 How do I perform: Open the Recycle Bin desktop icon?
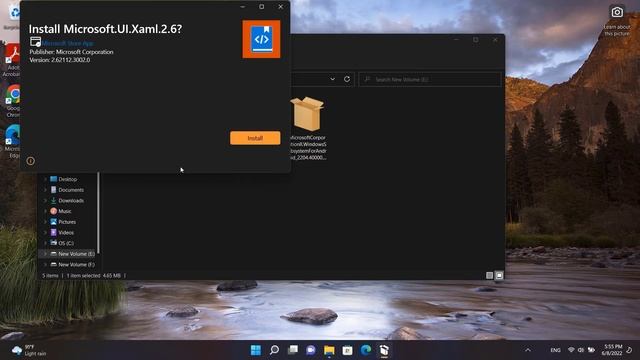click(12, 16)
